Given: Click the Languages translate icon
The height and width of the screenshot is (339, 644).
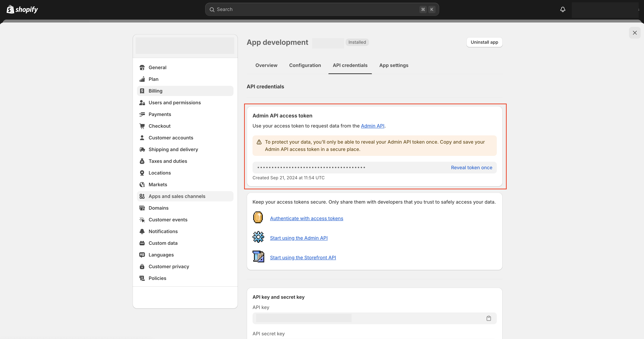Looking at the screenshot, I should click(x=142, y=255).
